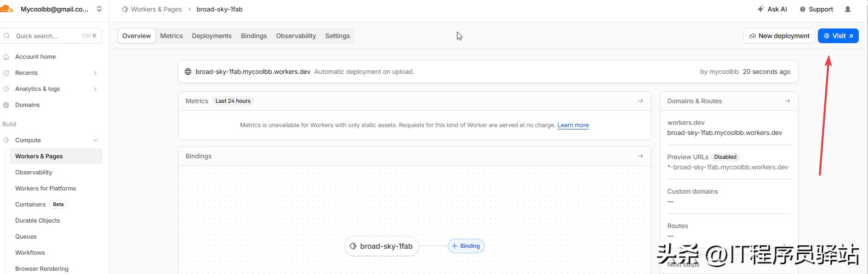The image size is (868, 274).
Task: Follow the Learn more link
Action: [x=573, y=125]
